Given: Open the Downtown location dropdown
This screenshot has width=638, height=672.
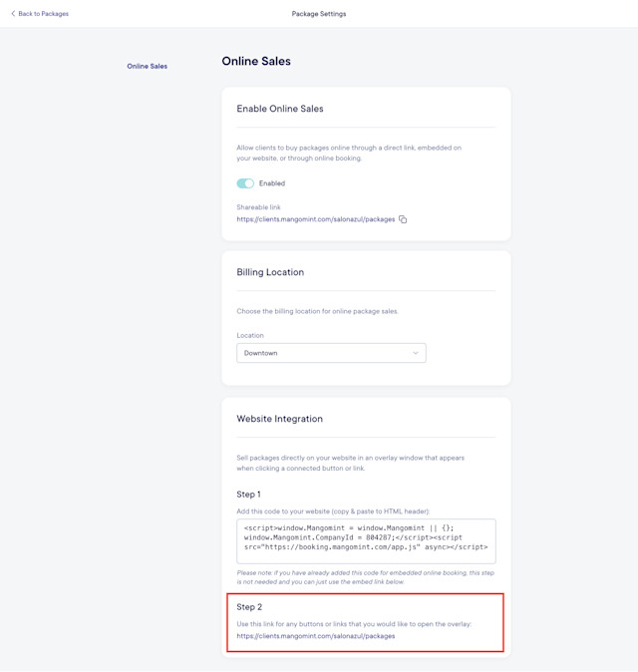Looking at the screenshot, I should (x=331, y=353).
